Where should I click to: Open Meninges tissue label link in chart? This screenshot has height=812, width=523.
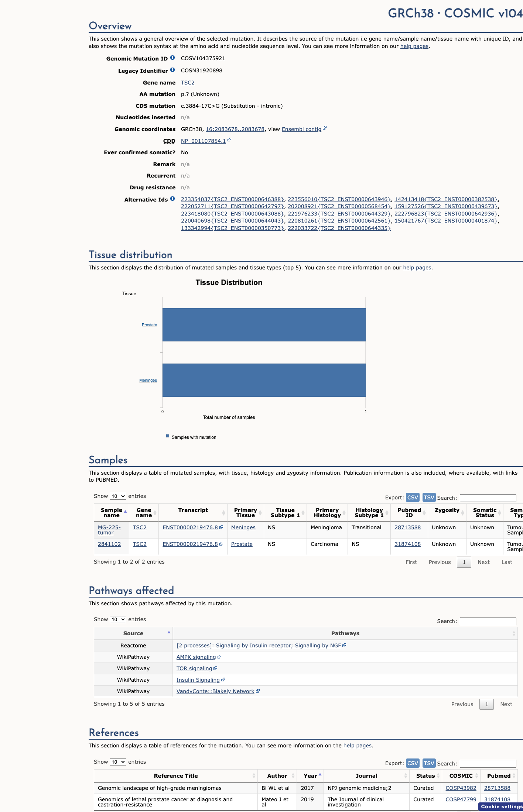pos(148,381)
